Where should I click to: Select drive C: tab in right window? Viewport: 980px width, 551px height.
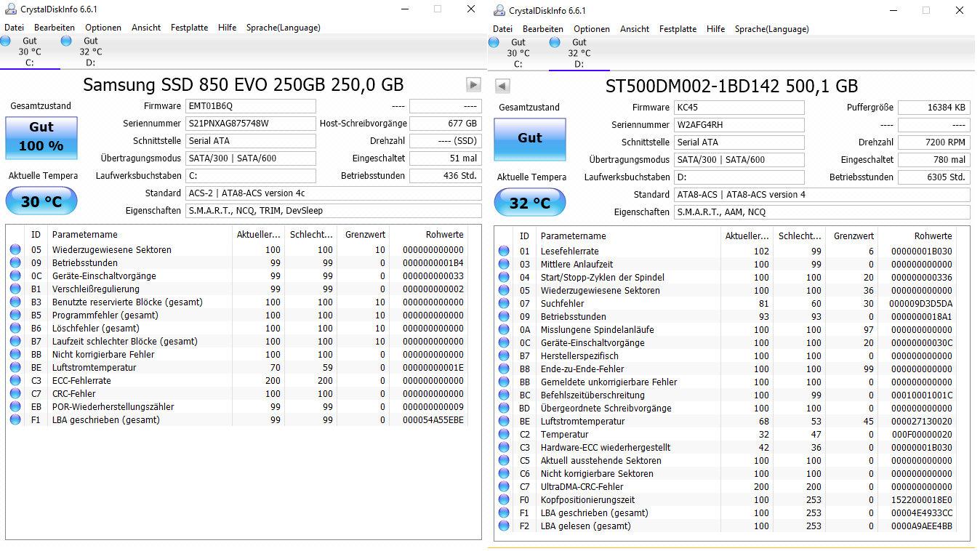tap(518, 53)
